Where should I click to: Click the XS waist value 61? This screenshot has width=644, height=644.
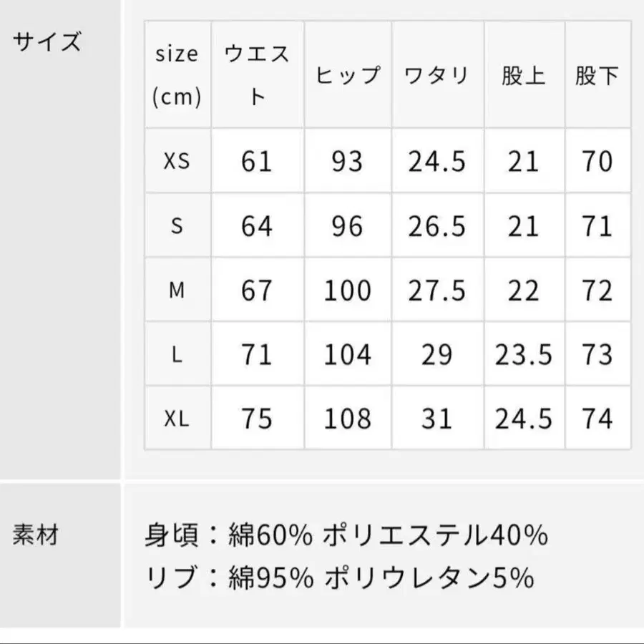pos(257,162)
